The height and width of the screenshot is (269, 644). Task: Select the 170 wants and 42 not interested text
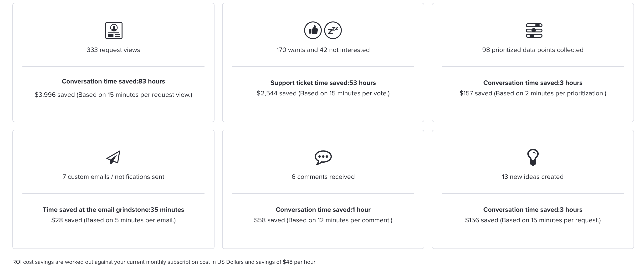click(323, 50)
